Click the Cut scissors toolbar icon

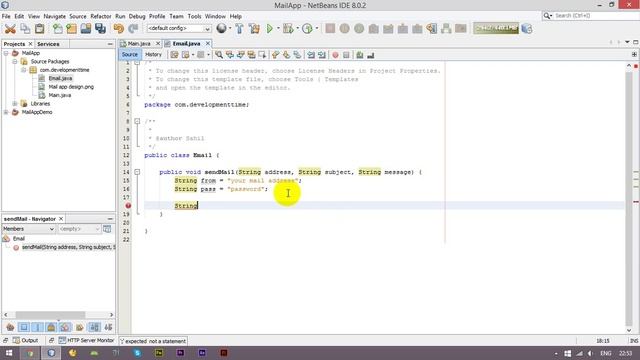(x=10, y=29)
